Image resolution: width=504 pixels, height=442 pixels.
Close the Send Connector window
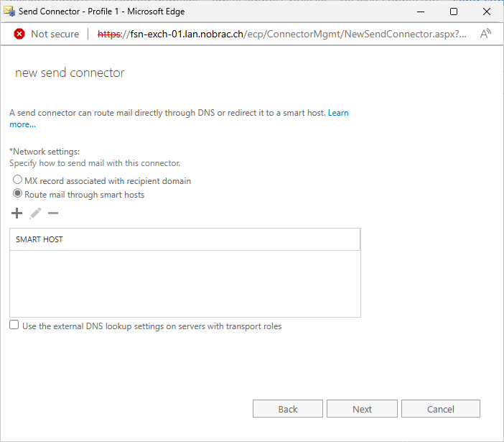[x=487, y=11]
